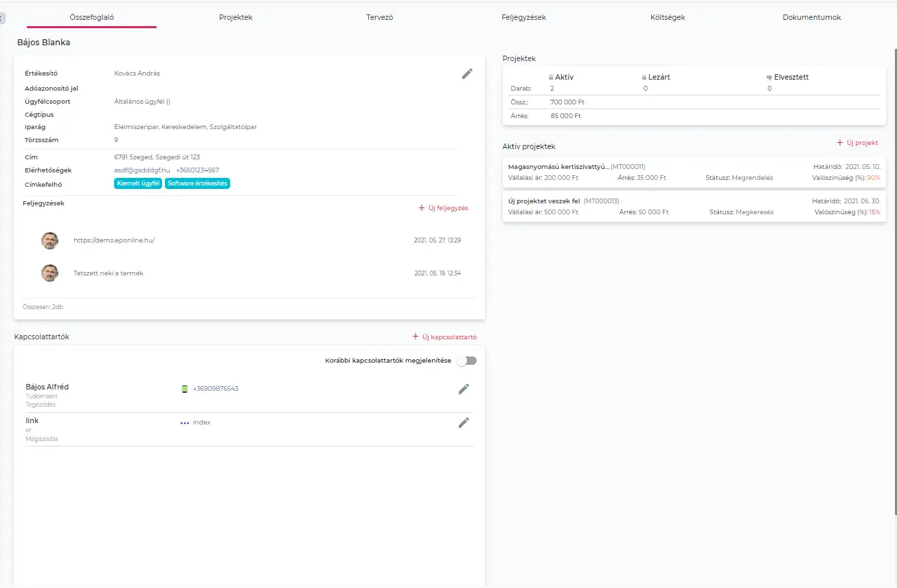897x588 pixels.
Task: Click the purple three-dot icon beside index
Action: 184,423
